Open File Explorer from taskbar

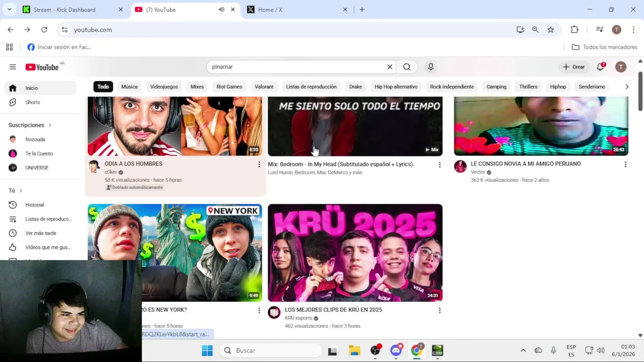(x=354, y=350)
